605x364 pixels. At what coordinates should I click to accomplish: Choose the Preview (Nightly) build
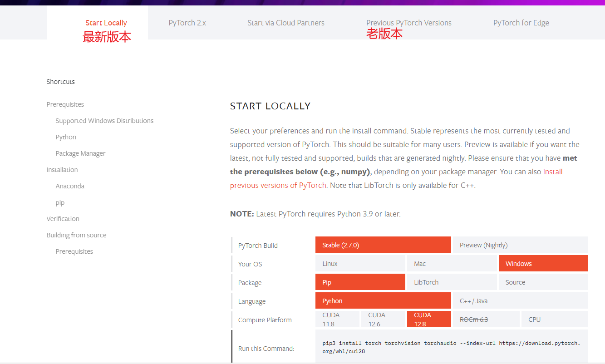(521, 245)
